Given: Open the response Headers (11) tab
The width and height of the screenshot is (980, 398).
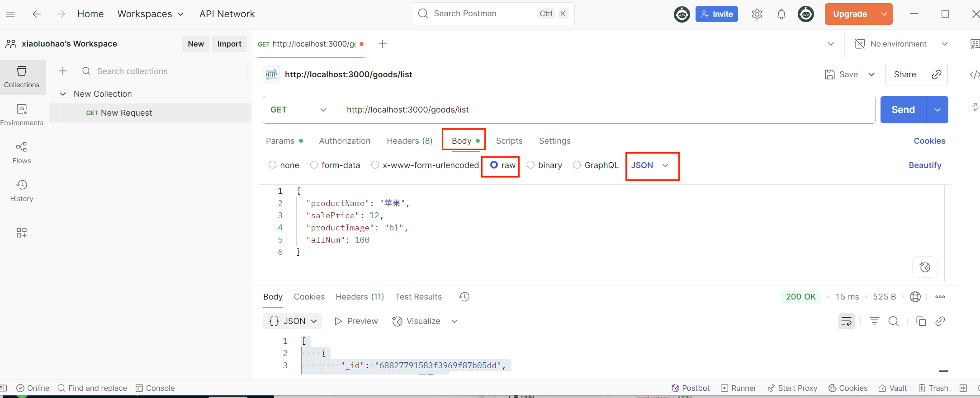Looking at the screenshot, I should click(360, 297).
